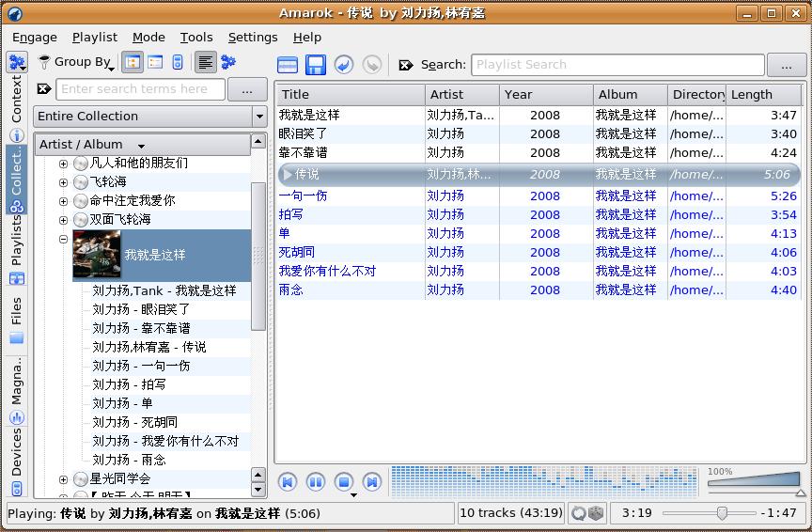The height and width of the screenshot is (532, 812).
Task: Click collection tree scroll up arrow
Action: (x=258, y=141)
